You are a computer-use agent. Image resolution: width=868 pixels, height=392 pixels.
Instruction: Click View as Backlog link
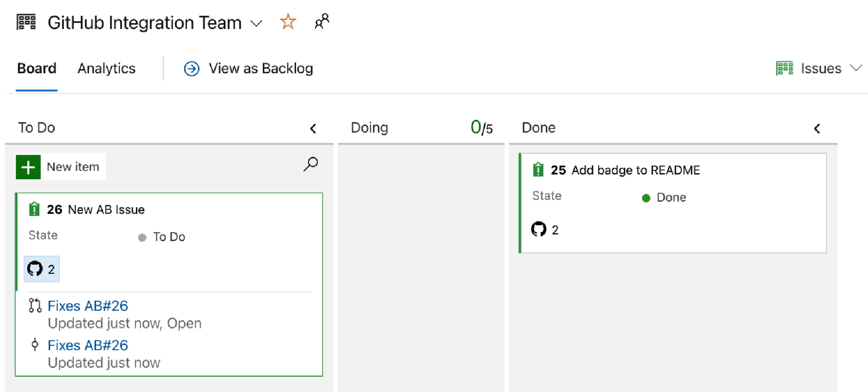click(261, 68)
